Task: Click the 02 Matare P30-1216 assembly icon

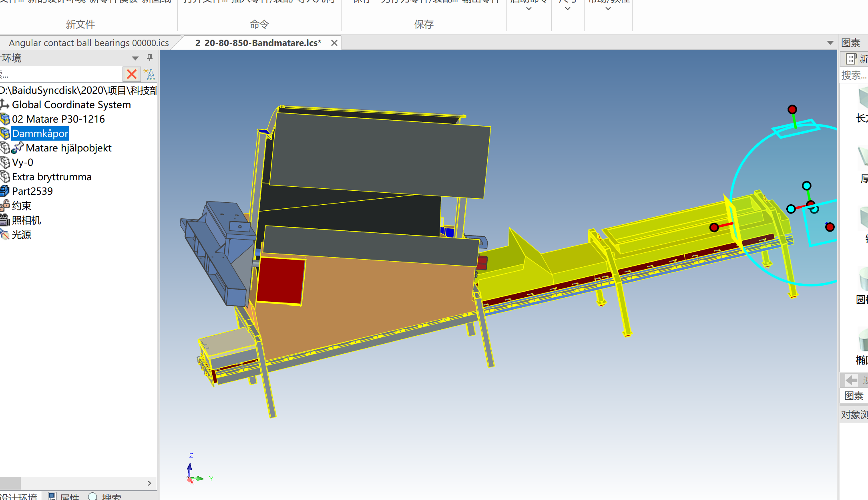Action: 5,119
